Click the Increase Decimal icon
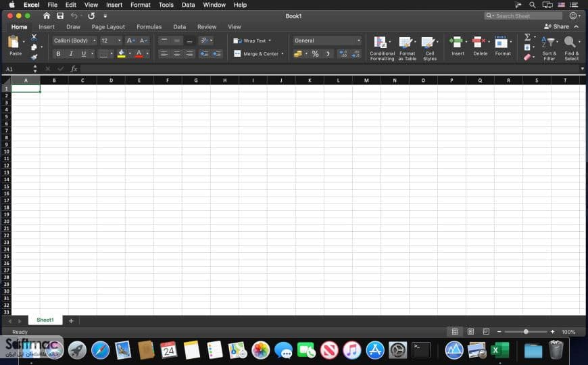The image size is (588, 365). [343, 53]
